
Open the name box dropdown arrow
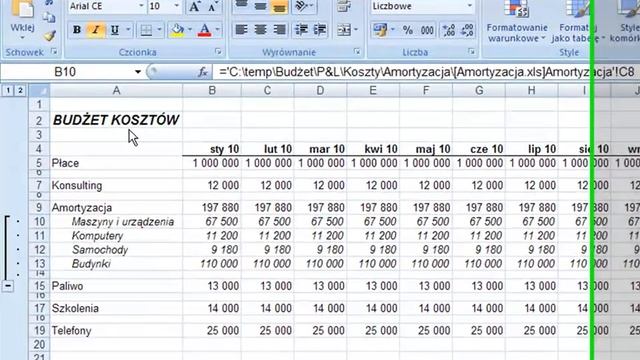[x=138, y=72]
